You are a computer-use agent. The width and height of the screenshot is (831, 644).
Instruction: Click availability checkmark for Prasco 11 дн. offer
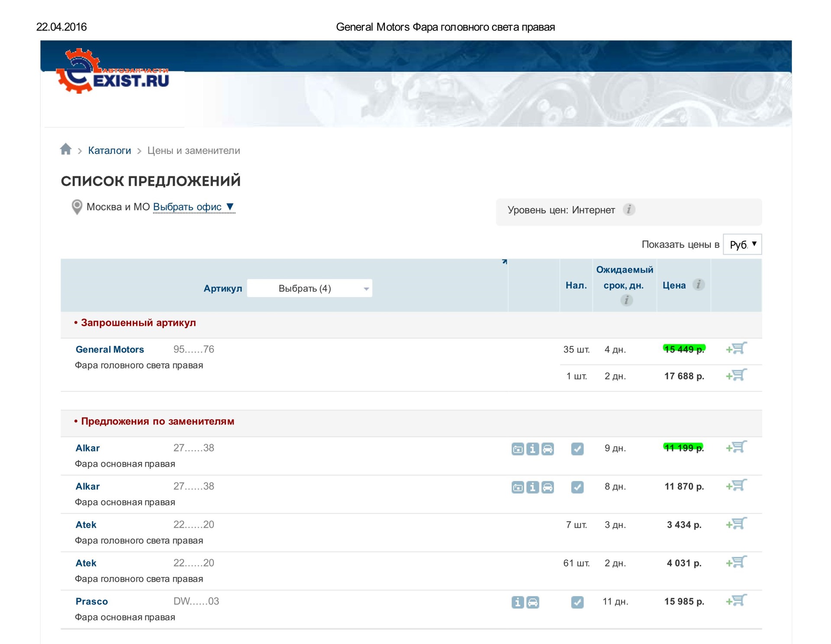tap(577, 602)
